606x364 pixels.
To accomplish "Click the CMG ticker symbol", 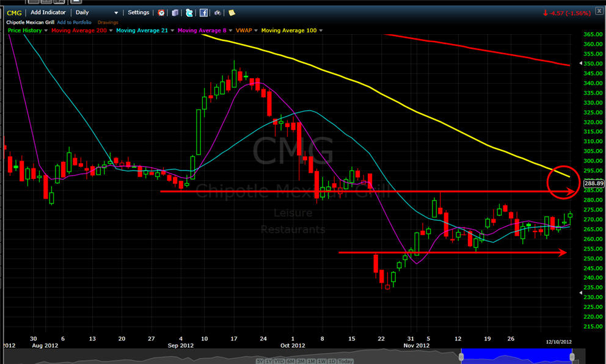I will (13, 12).
